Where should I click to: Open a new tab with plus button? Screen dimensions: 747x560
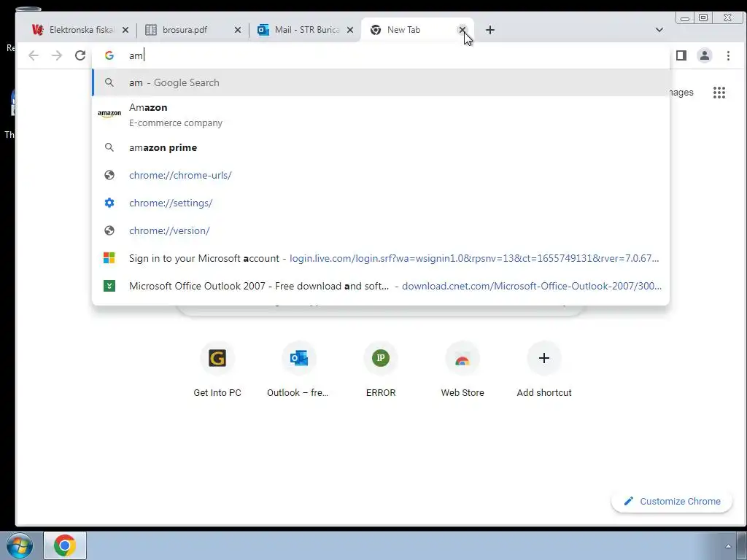coord(489,30)
